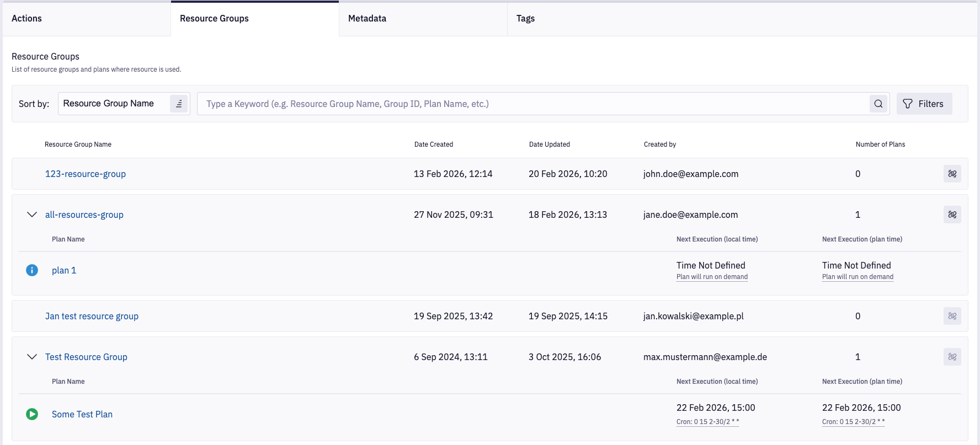Click the search magnifier icon
Screen dimensions: 980x445
(x=878, y=104)
